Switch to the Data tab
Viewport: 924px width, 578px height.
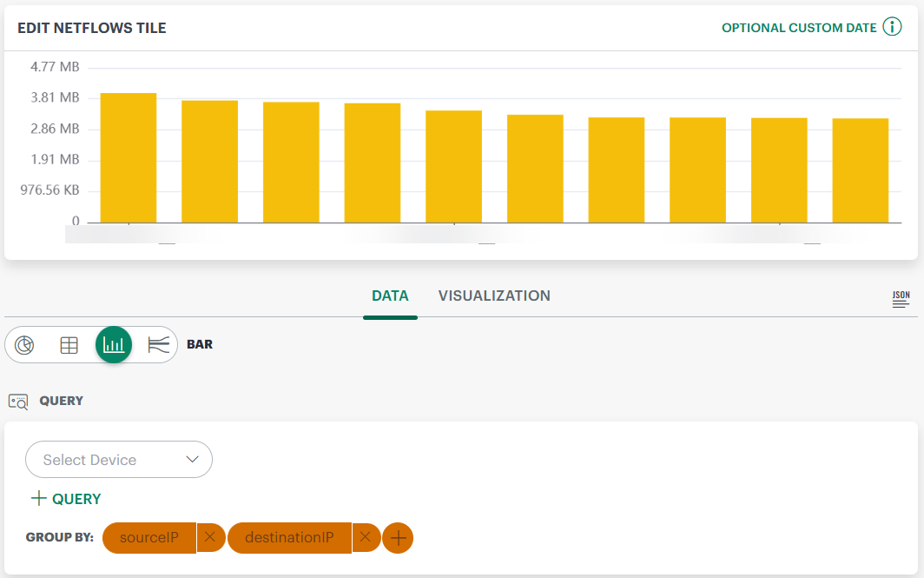(390, 296)
